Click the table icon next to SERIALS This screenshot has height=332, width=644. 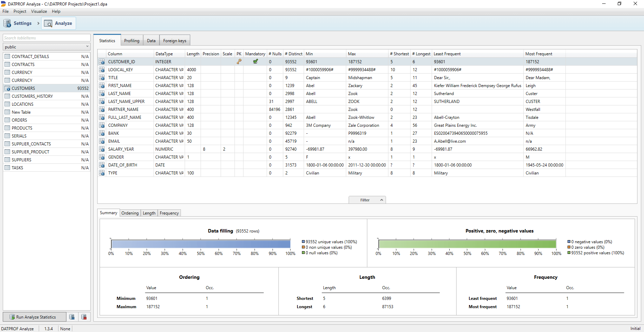(7, 136)
